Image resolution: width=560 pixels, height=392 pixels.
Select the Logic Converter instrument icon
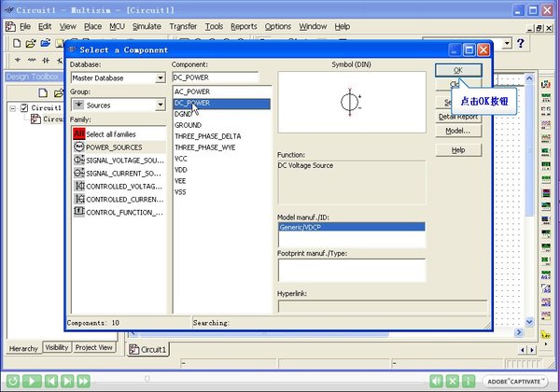[x=546, y=206]
